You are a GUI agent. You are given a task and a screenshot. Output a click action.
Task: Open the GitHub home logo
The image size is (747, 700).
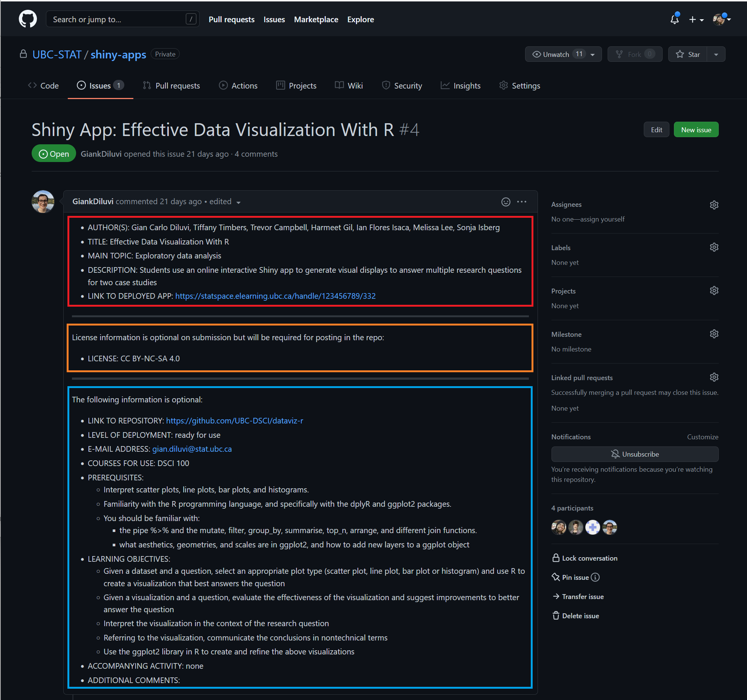[x=28, y=19]
